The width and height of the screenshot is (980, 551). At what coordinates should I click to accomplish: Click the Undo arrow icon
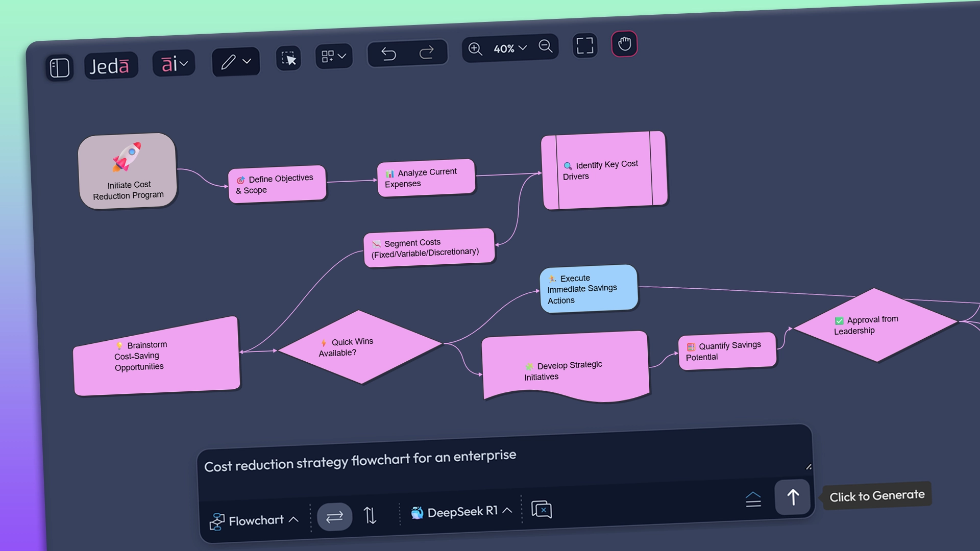[x=389, y=54]
